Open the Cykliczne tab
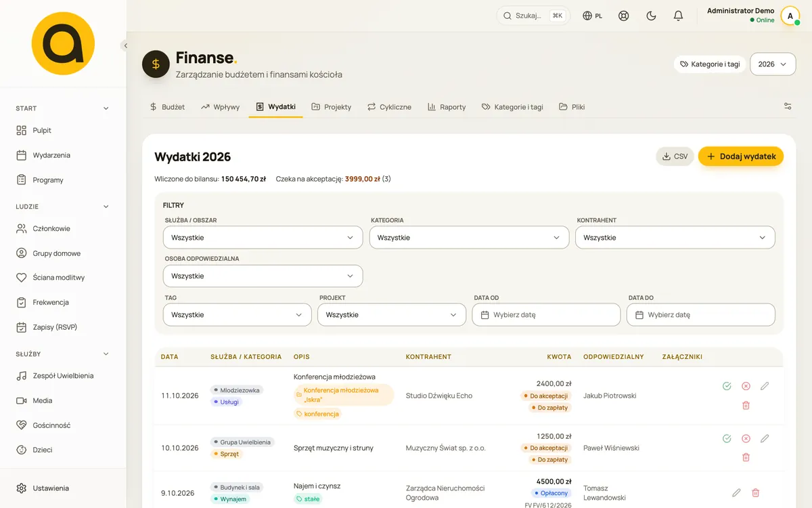 (x=389, y=107)
